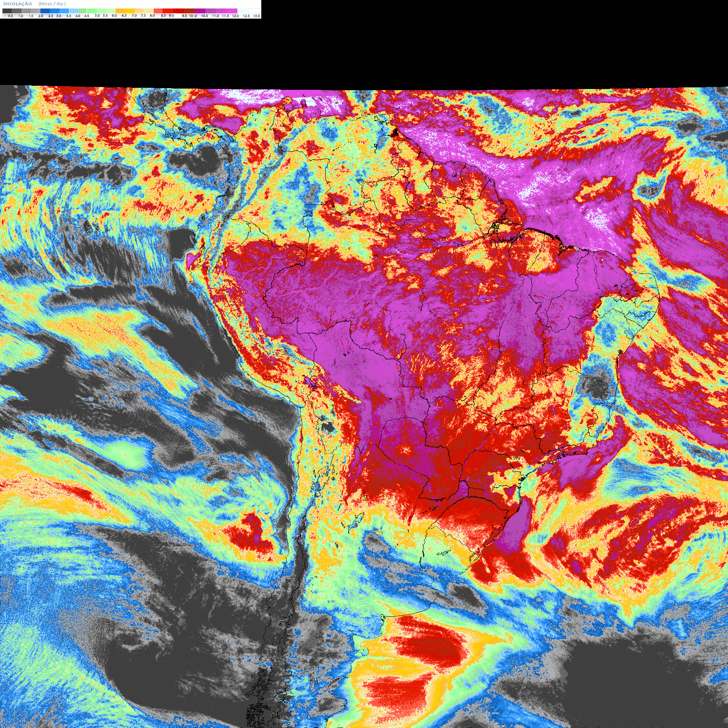Click the '3.5' legend value

[69, 16]
